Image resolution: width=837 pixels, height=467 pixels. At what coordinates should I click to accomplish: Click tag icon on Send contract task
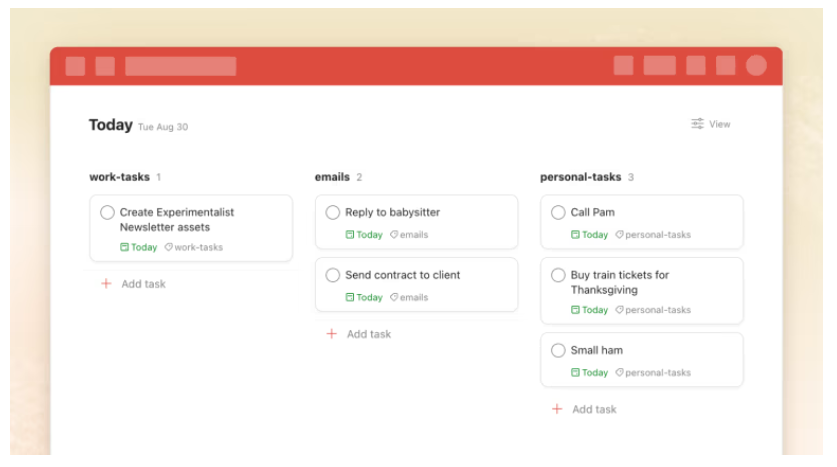394,297
